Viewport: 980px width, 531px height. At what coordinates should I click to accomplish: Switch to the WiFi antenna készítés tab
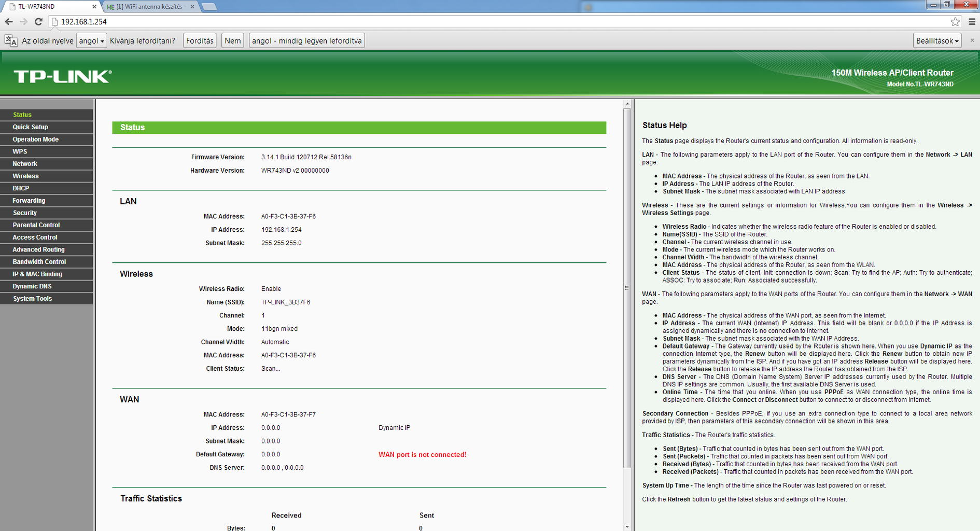click(150, 7)
